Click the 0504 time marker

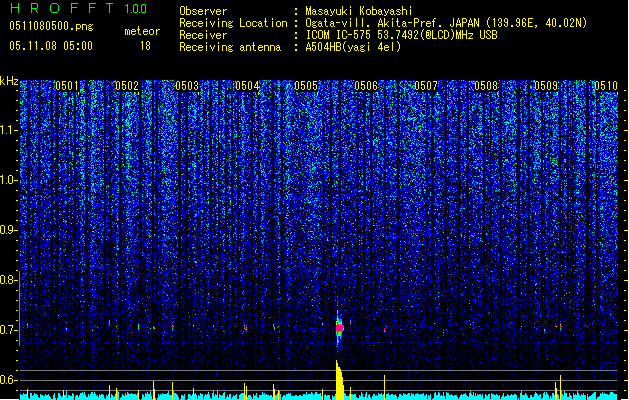point(247,86)
